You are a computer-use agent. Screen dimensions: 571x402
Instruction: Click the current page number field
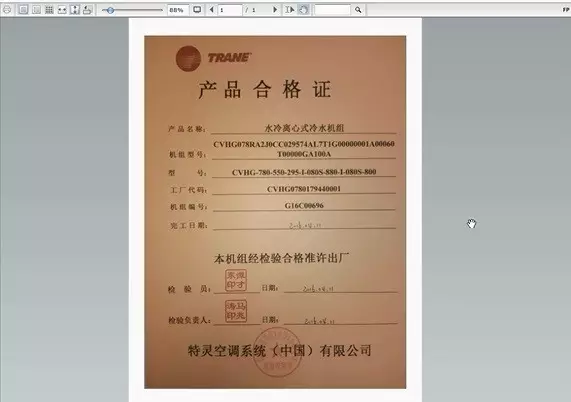point(230,10)
